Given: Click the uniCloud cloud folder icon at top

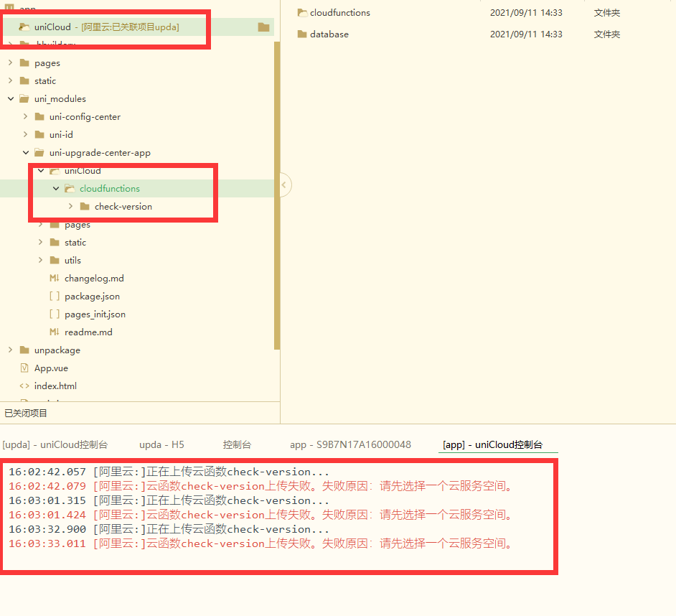Looking at the screenshot, I should pyautogui.click(x=24, y=27).
